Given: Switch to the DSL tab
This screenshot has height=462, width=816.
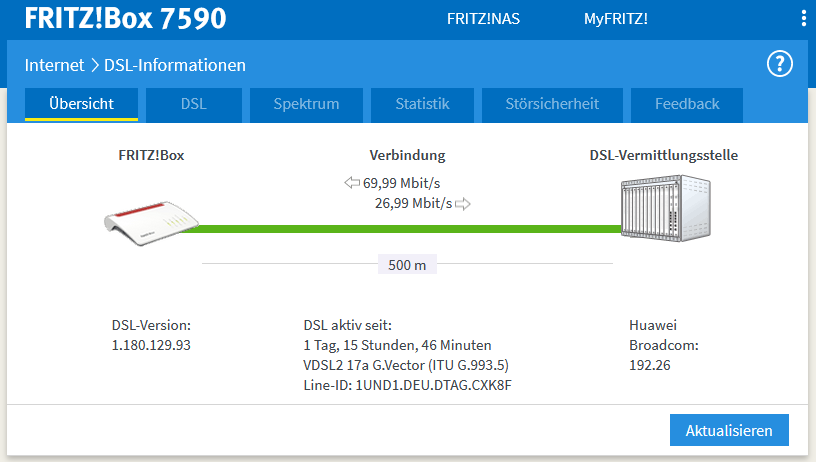Looking at the screenshot, I should (194, 105).
